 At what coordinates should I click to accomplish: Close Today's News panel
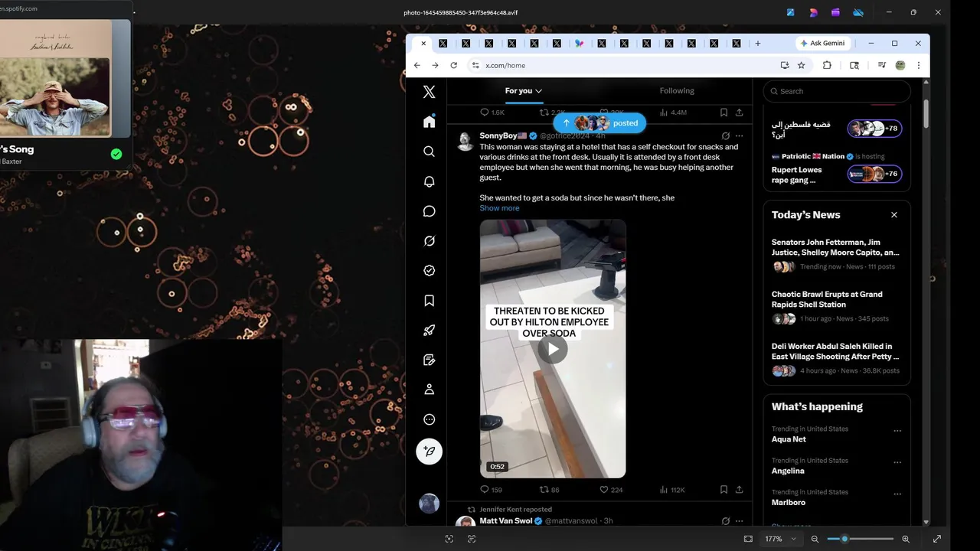(893, 215)
